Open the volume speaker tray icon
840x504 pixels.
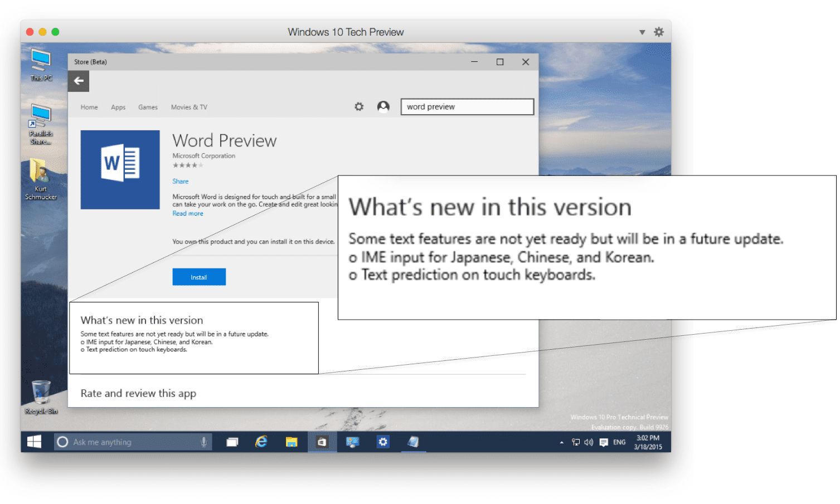(589, 442)
